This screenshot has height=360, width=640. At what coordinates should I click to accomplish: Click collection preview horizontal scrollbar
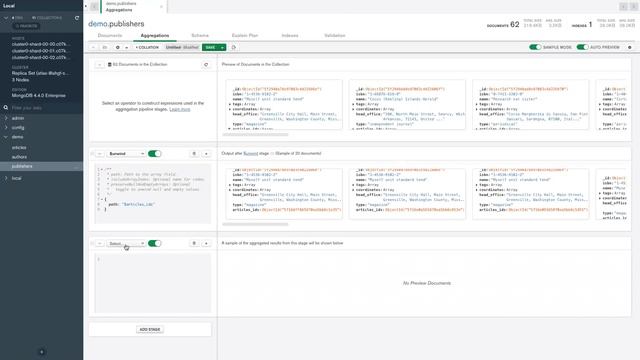coord(256,134)
